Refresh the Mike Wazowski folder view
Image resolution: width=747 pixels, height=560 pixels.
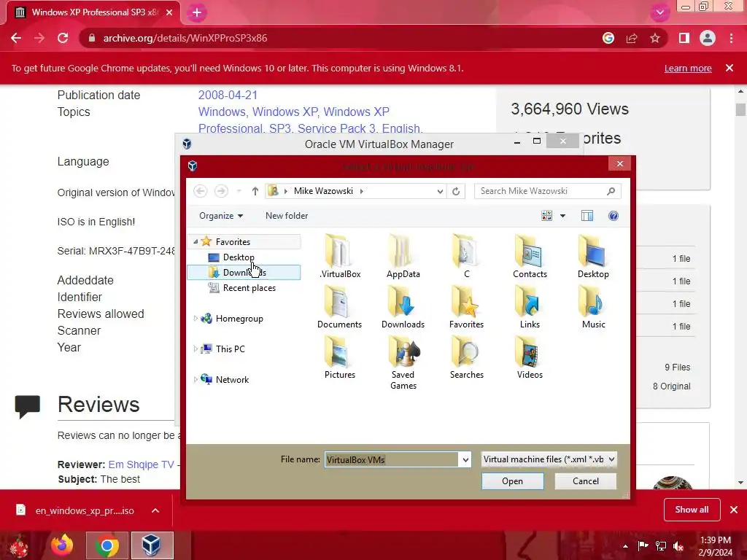point(456,191)
